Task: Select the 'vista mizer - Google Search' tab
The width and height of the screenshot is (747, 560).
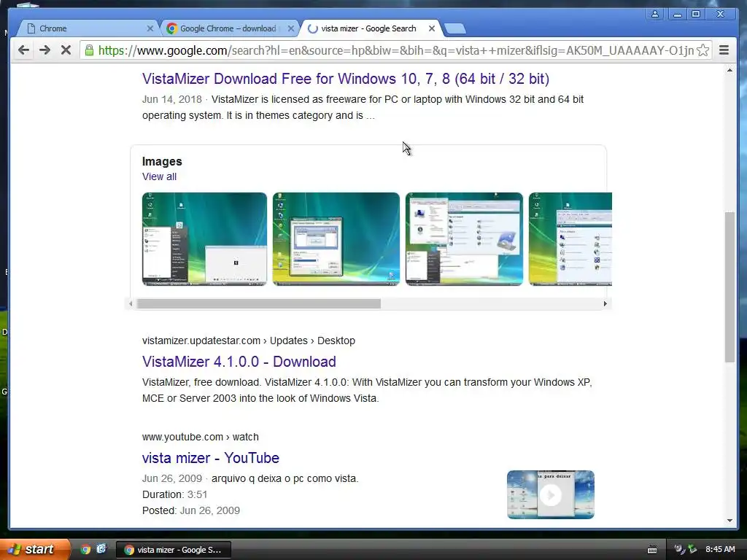Action: point(368,28)
